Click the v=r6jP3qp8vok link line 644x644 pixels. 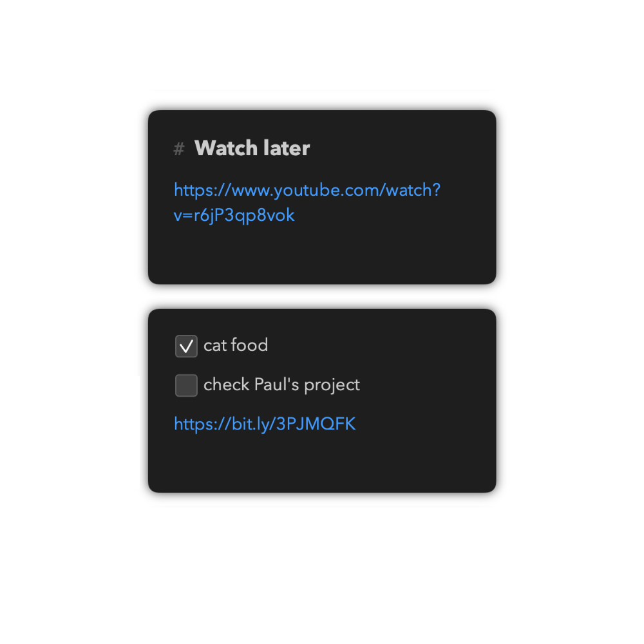pyautogui.click(x=234, y=215)
